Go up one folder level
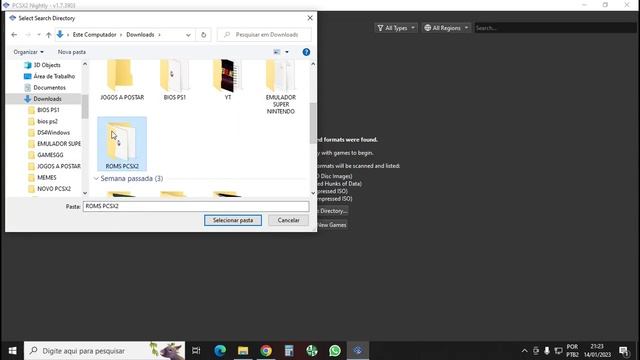 tap(49, 35)
